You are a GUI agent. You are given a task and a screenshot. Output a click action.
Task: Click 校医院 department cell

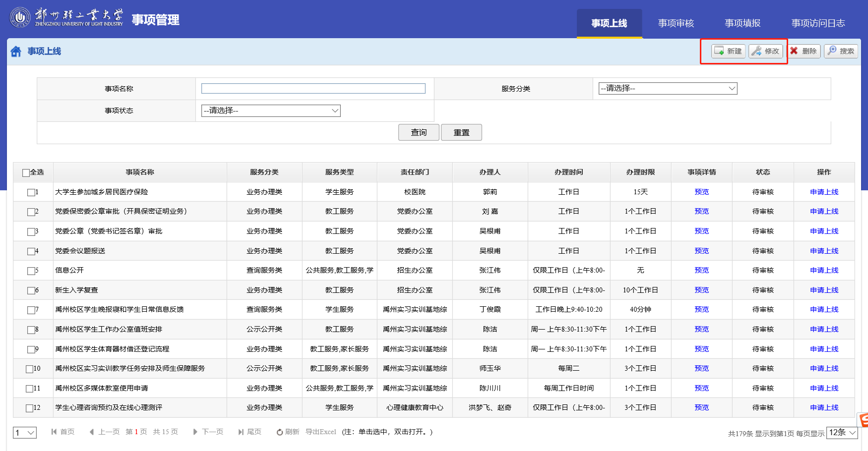[x=415, y=192]
